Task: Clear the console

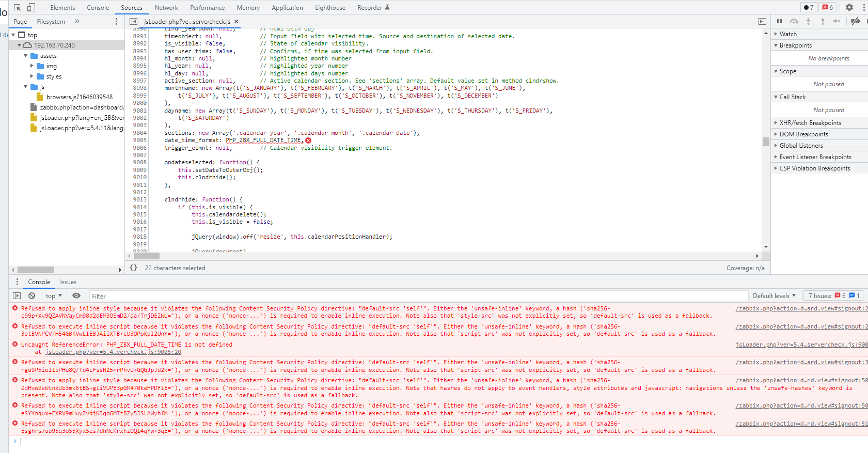Action: coord(32,296)
